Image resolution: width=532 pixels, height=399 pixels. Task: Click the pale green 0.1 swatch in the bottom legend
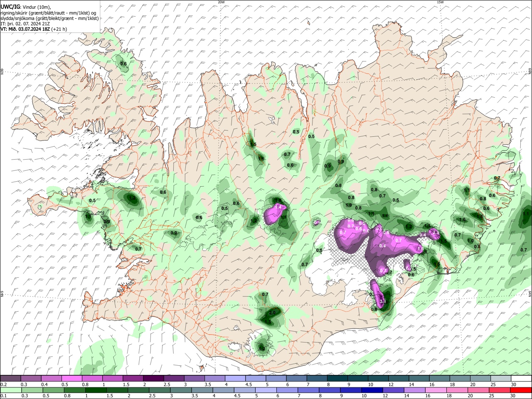click(x=10, y=390)
